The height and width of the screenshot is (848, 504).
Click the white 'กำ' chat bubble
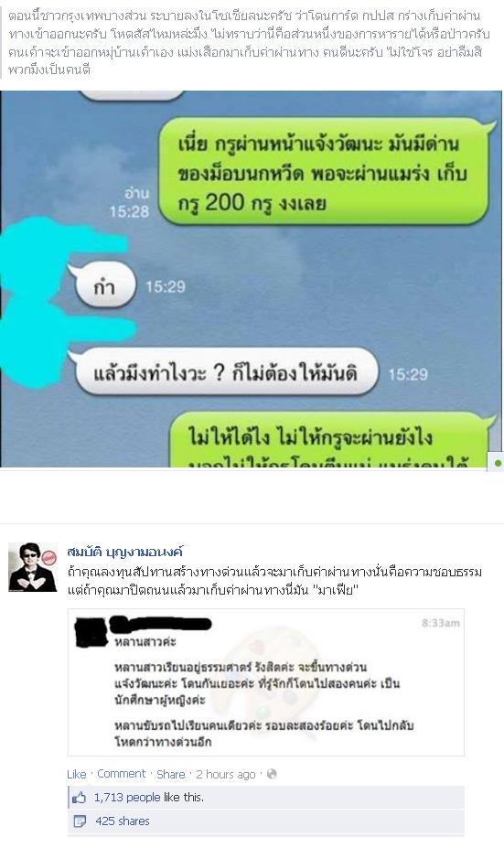[102, 286]
